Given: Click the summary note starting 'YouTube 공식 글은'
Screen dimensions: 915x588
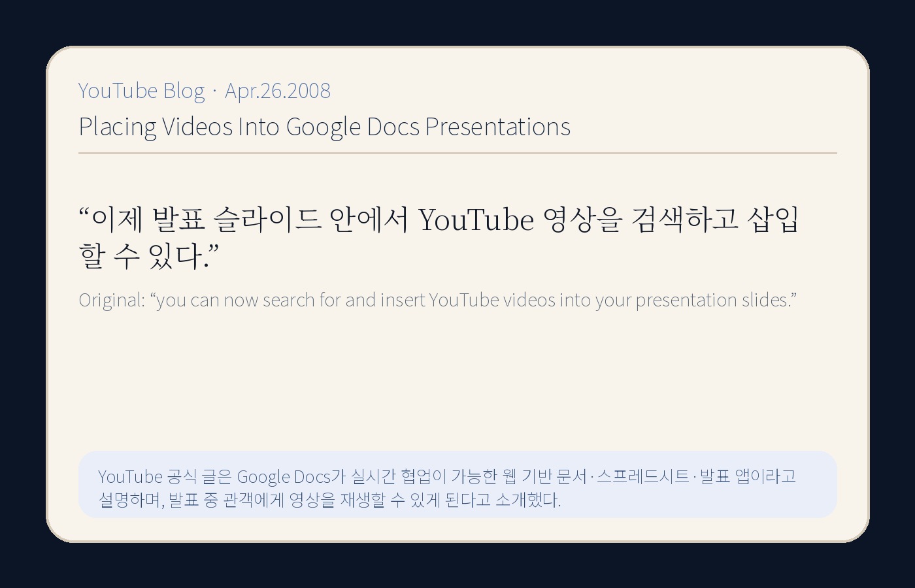Looking at the screenshot, I should tap(457, 484).
